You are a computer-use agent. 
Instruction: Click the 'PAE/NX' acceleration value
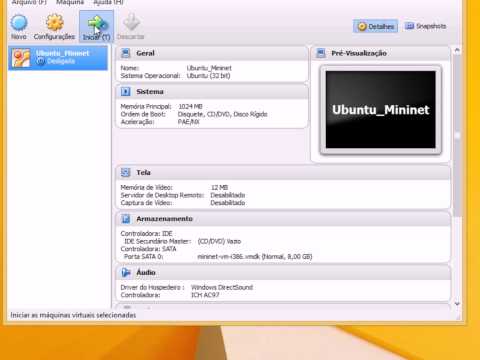188,122
